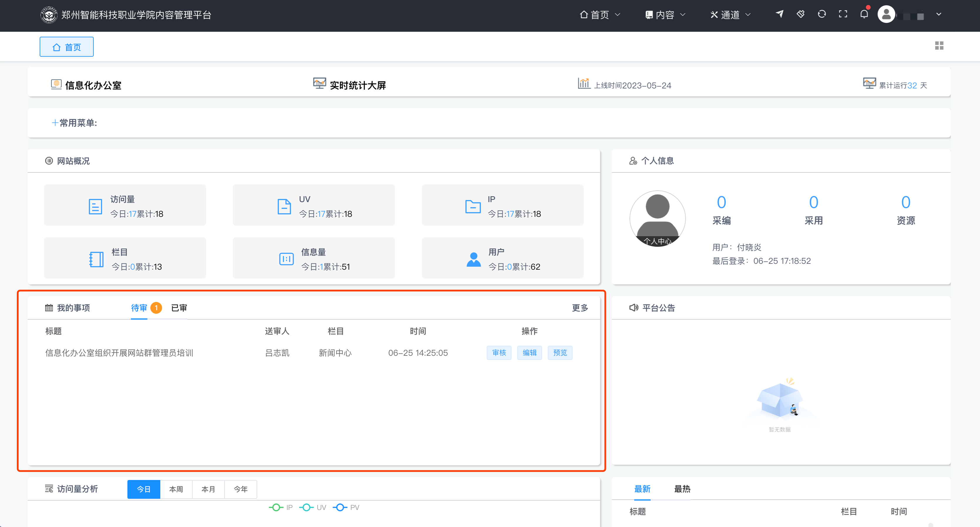Click the 审核 button for the article
This screenshot has width=980, height=527.
pyautogui.click(x=499, y=353)
